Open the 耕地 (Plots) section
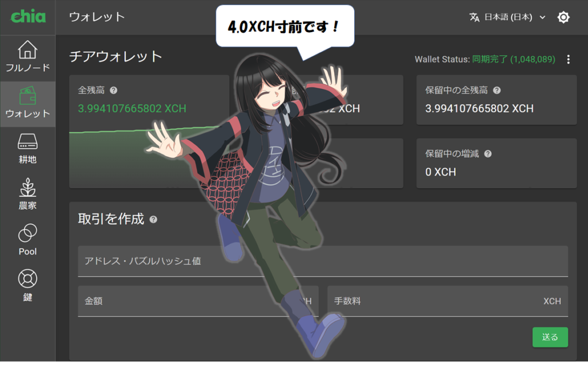The image size is (588, 365). (28, 148)
